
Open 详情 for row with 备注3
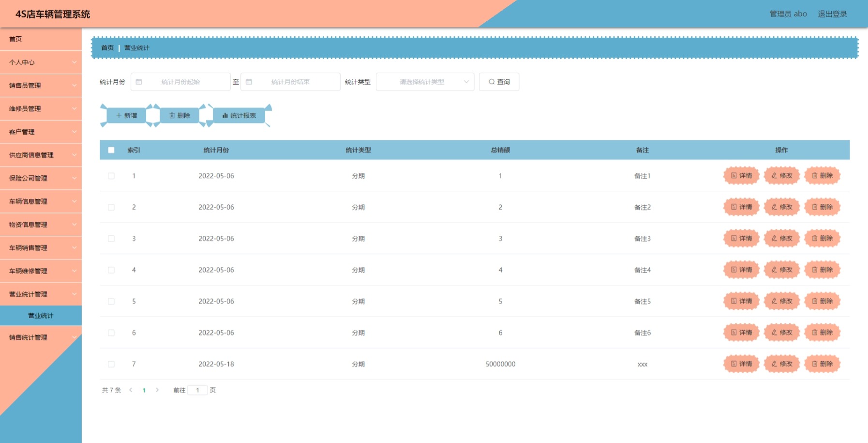[x=741, y=238]
